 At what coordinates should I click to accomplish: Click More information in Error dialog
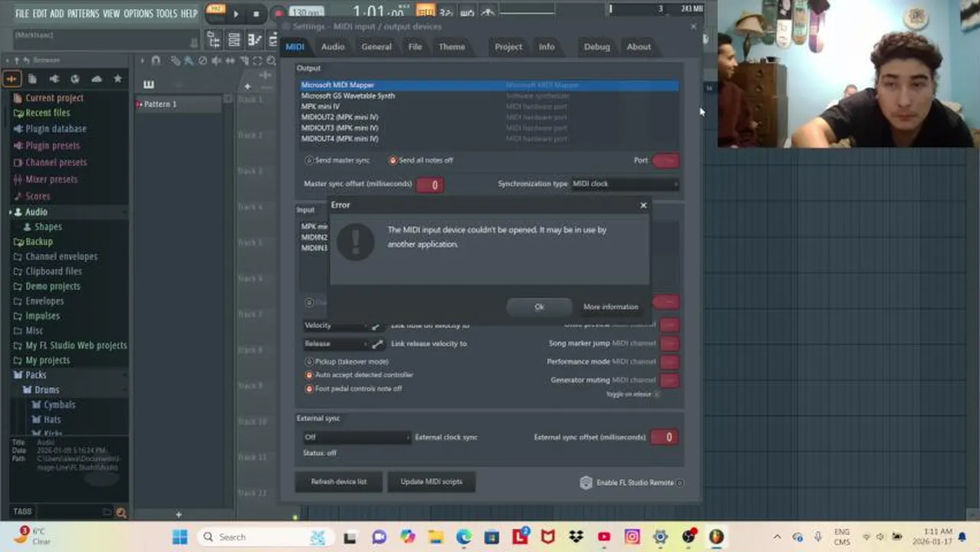[610, 307]
